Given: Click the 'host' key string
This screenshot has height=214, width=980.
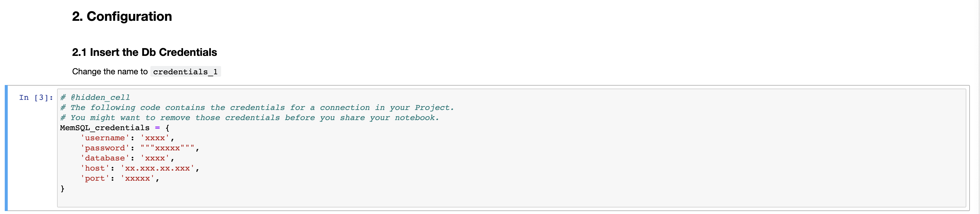Looking at the screenshot, I should tap(95, 168).
